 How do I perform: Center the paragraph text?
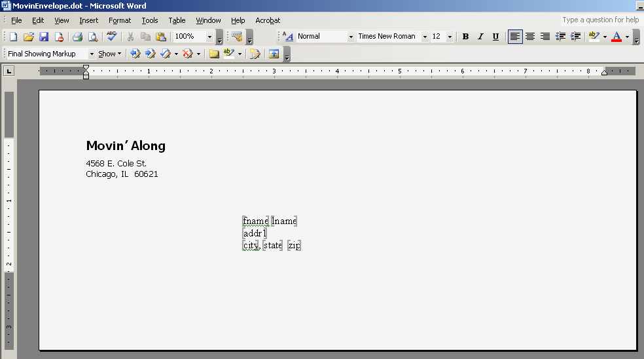[x=530, y=37]
